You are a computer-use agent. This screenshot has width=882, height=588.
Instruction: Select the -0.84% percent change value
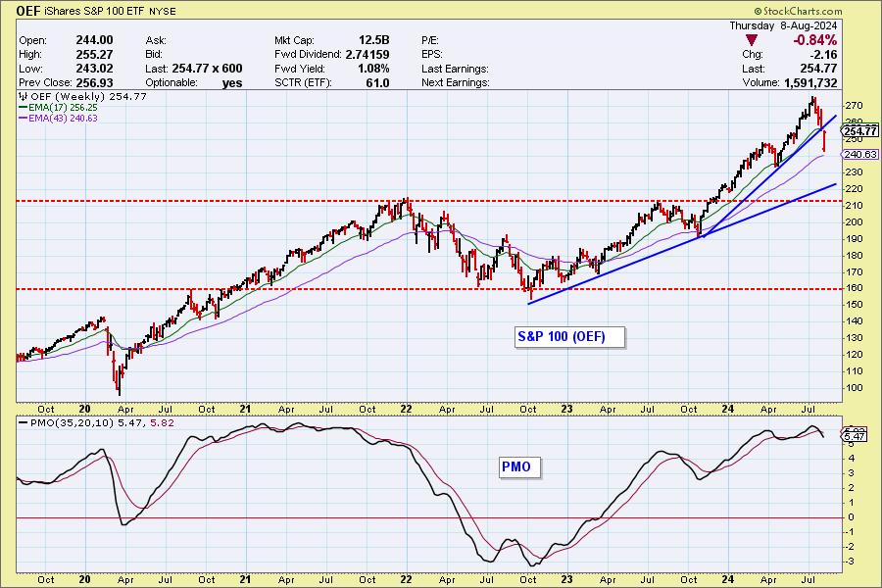(x=815, y=40)
